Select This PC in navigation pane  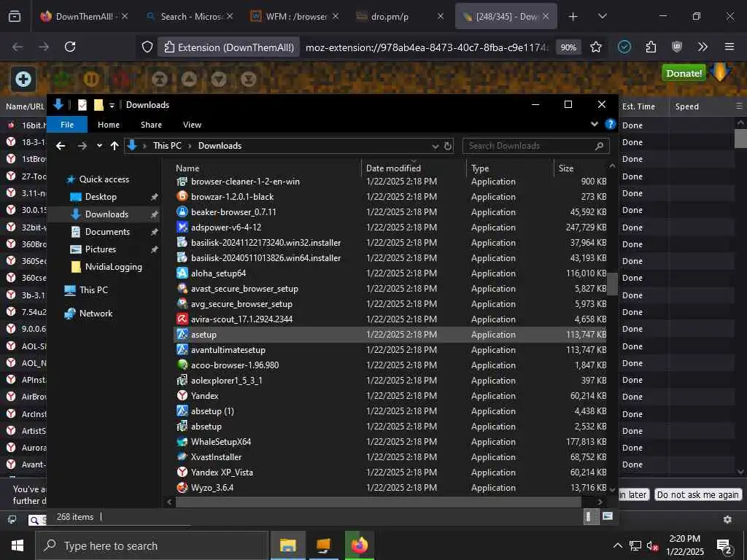[93, 290]
